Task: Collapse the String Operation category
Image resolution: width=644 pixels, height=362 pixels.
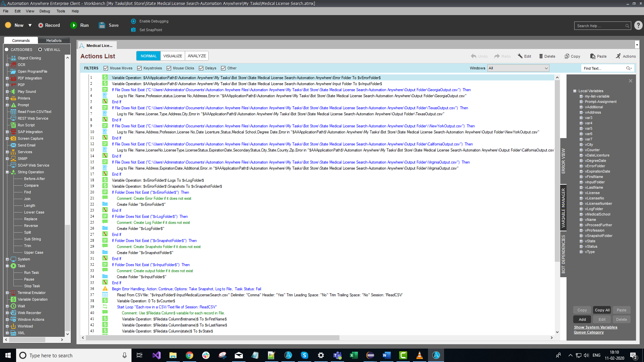Action: click(x=7, y=172)
